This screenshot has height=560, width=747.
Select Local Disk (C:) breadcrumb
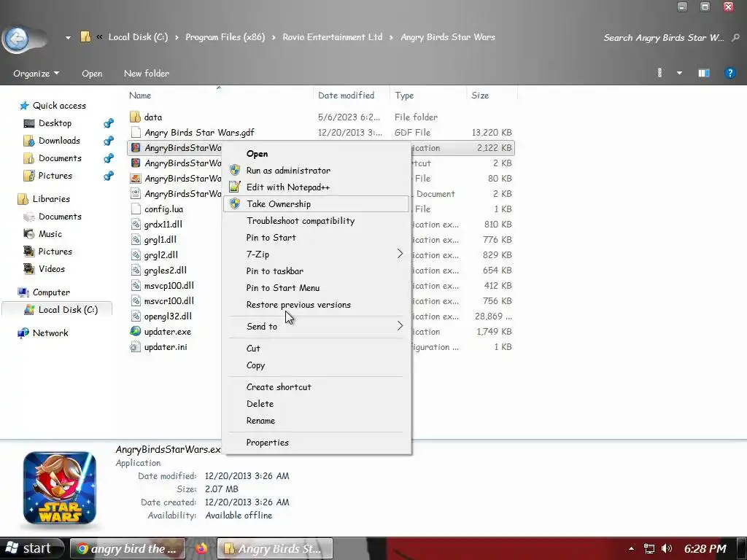[x=138, y=36]
